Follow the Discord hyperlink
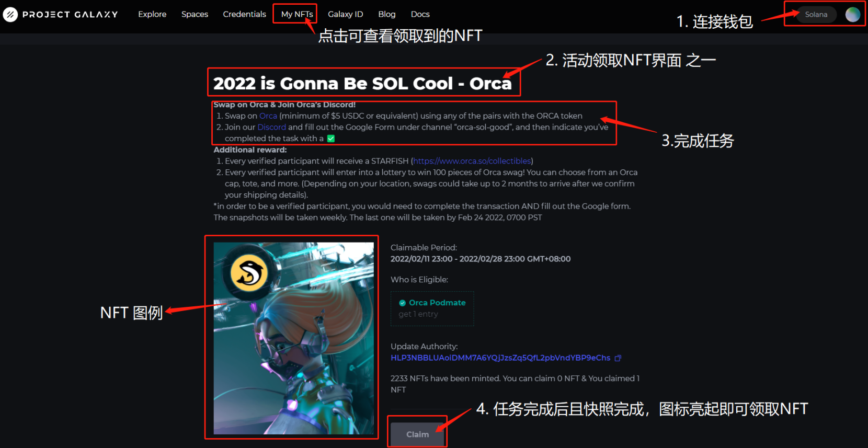This screenshot has width=868, height=448. click(271, 127)
